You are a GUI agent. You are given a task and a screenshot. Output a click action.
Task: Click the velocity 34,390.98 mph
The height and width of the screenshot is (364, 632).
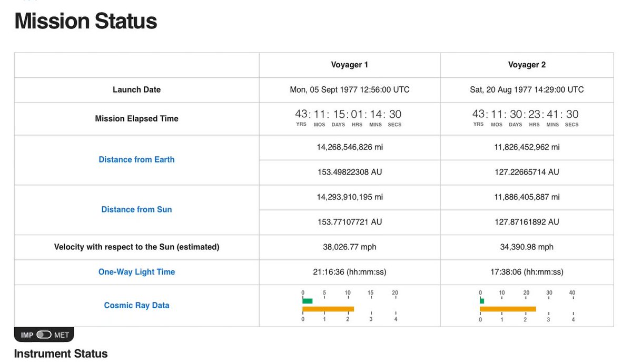[x=527, y=247]
